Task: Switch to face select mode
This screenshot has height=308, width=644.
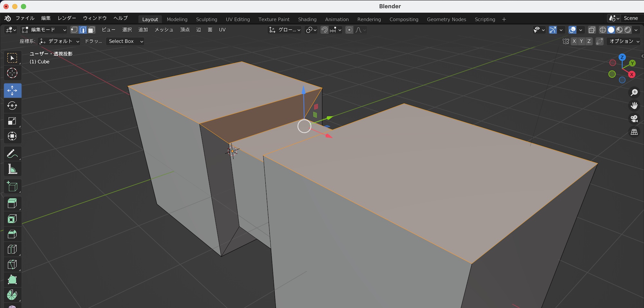Action: (91, 30)
